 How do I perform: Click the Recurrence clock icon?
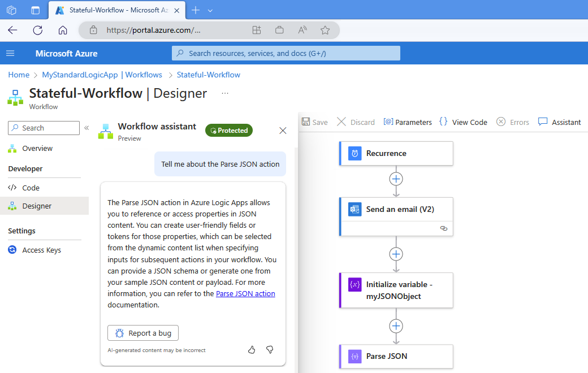(x=354, y=153)
